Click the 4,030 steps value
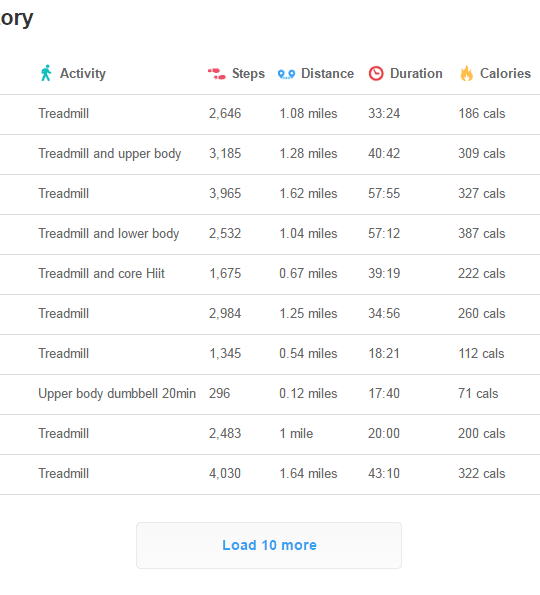This screenshot has height=595, width=540. (x=225, y=474)
